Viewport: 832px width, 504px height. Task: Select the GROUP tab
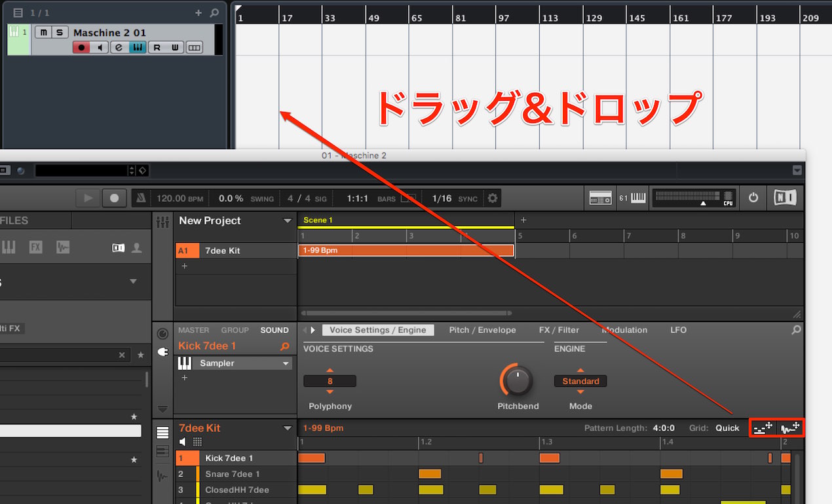[x=235, y=330]
